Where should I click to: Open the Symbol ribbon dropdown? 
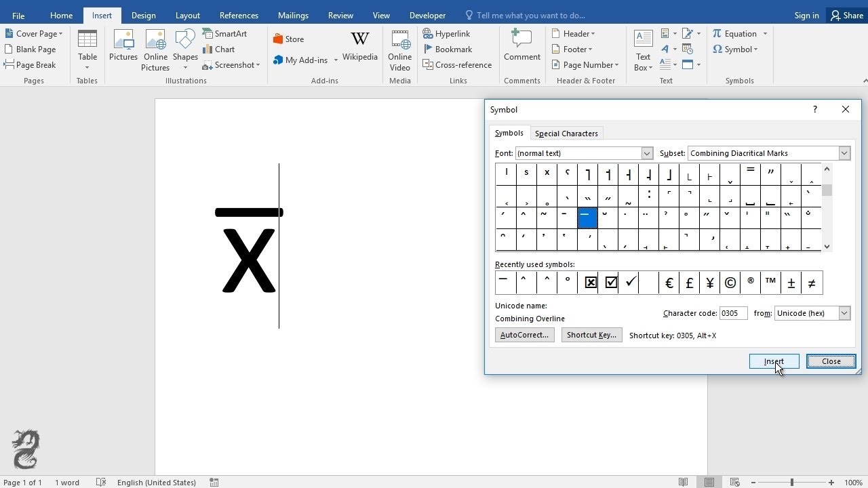(x=735, y=49)
